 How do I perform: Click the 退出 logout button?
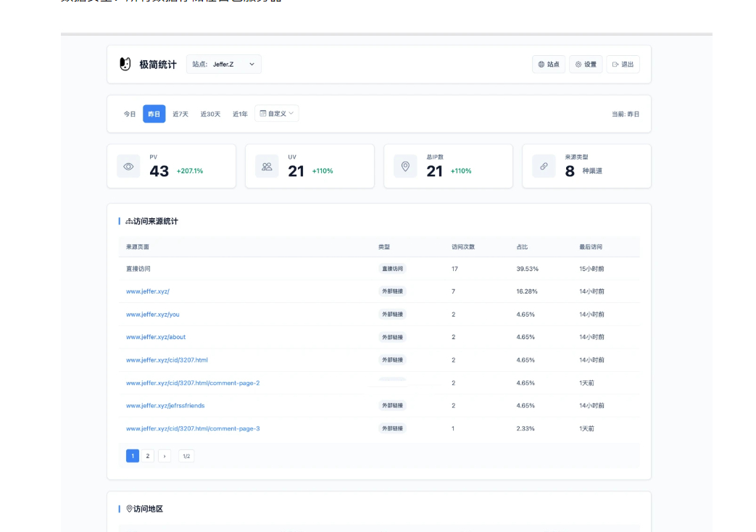click(x=623, y=65)
